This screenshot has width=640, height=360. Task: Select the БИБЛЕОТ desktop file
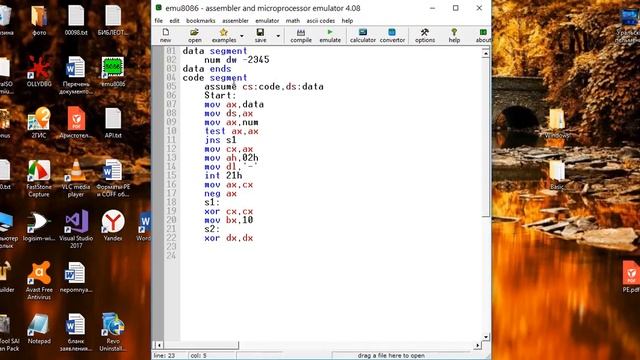tap(113, 20)
